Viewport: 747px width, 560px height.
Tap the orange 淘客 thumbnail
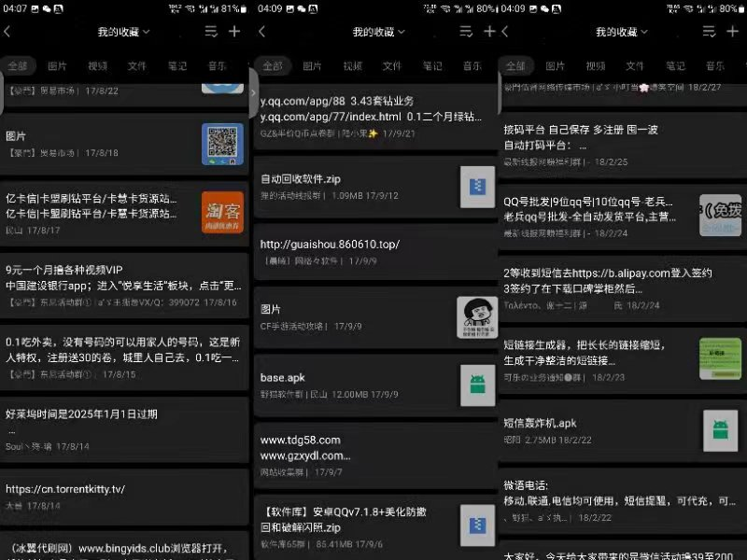[222, 213]
